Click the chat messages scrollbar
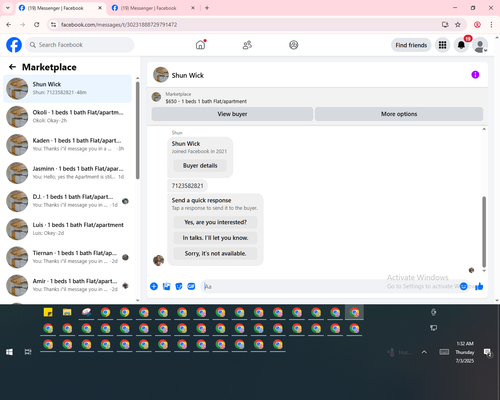 [x=484, y=232]
